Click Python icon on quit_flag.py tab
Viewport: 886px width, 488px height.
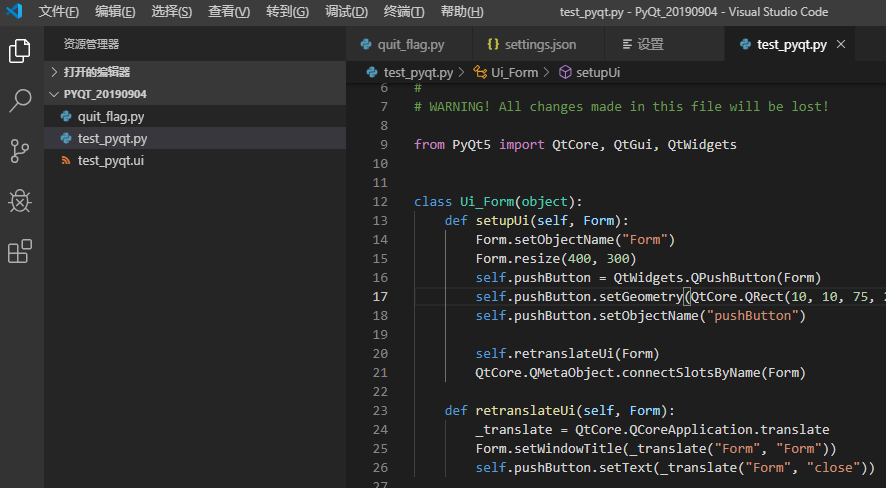(x=366, y=44)
